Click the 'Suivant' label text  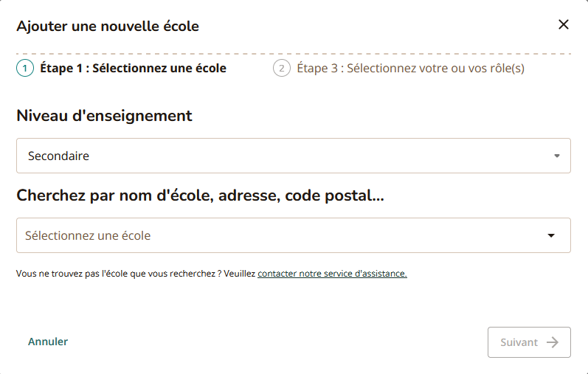tap(519, 342)
